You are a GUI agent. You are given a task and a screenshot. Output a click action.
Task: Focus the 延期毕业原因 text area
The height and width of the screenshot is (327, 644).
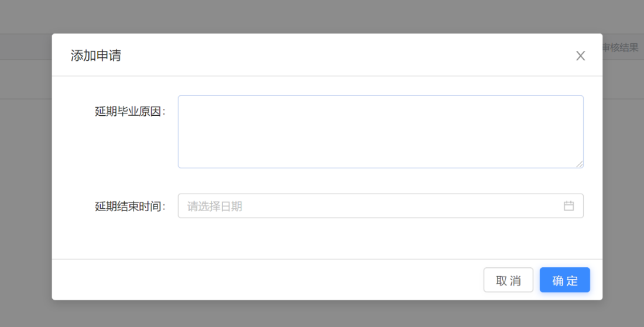point(381,132)
